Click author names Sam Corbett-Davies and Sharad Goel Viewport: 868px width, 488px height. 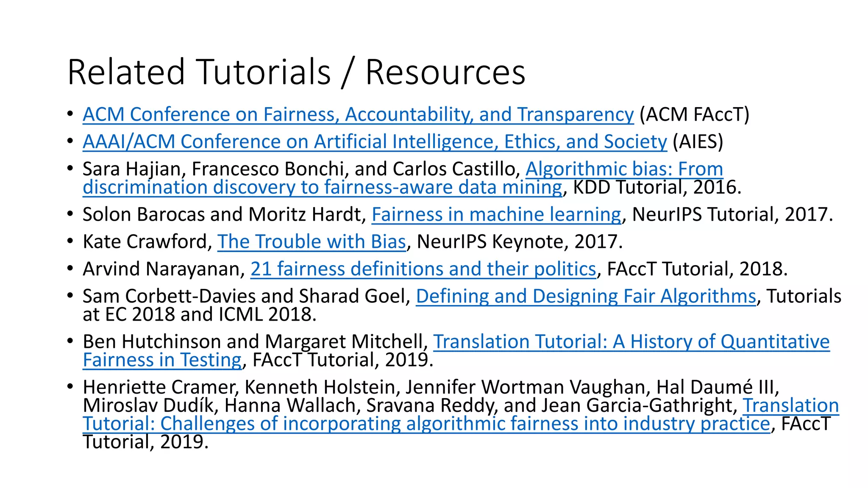click(244, 297)
